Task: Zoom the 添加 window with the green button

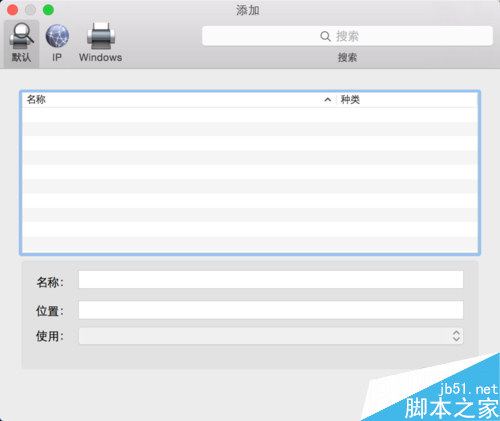Action: 48,10
